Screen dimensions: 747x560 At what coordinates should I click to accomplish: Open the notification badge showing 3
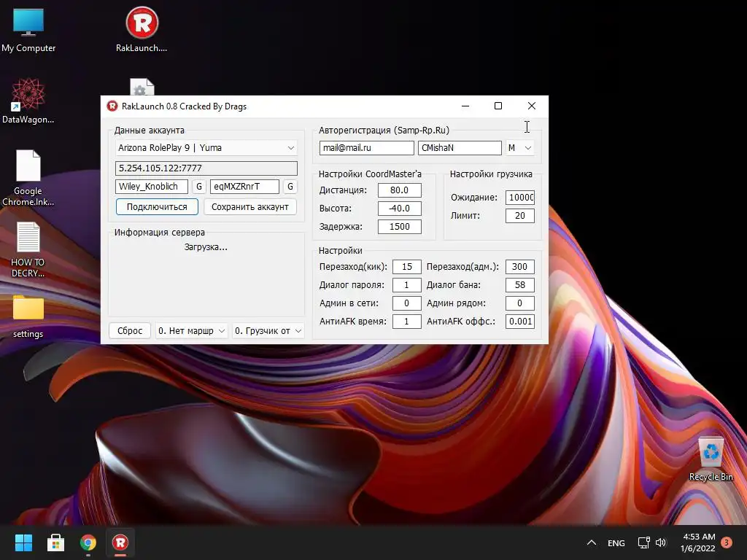(727, 542)
